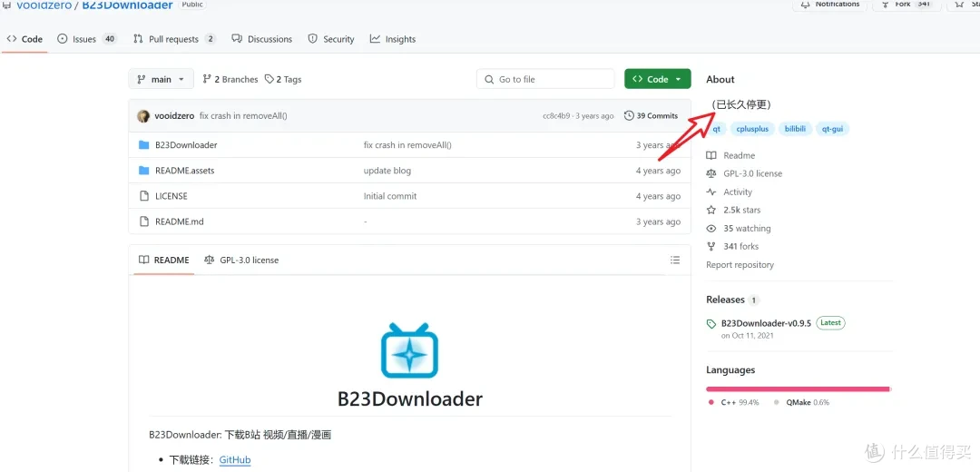
Task: View the 39 Commits history
Action: click(x=652, y=115)
